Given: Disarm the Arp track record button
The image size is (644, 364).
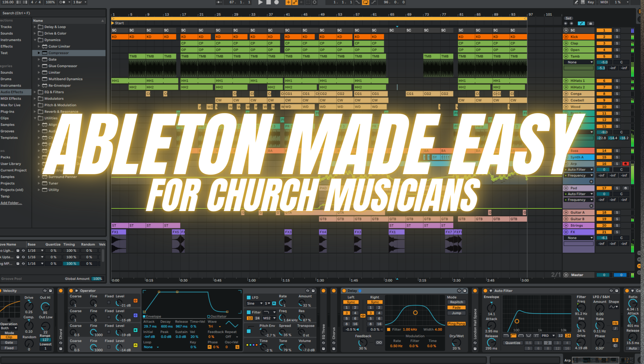Looking at the screenshot, I should (x=625, y=164).
